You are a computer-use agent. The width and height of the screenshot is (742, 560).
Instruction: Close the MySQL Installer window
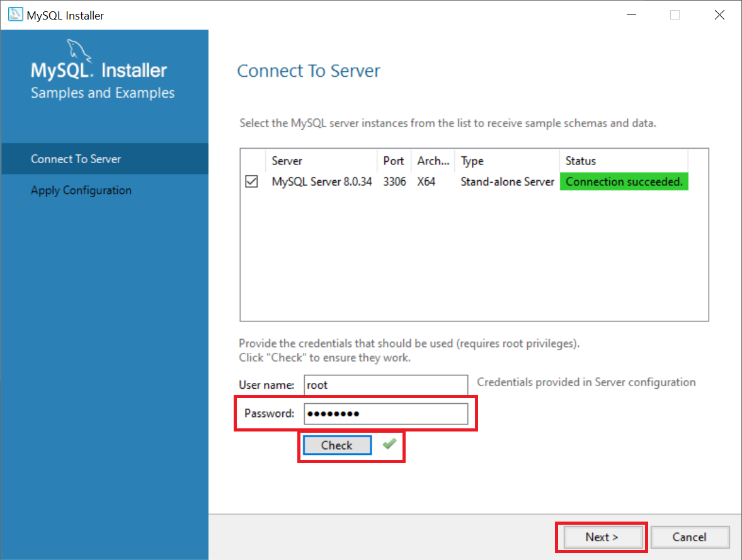(x=719, y=14)
